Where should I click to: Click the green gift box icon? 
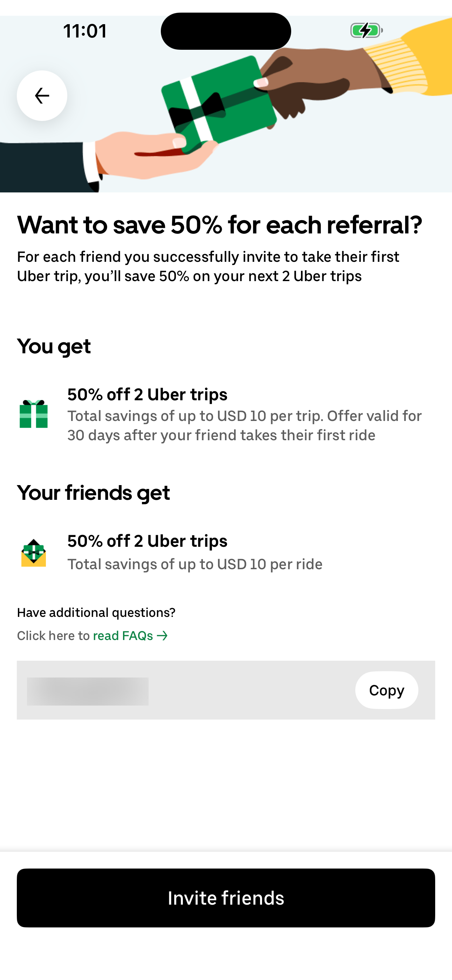pos(34,414)
